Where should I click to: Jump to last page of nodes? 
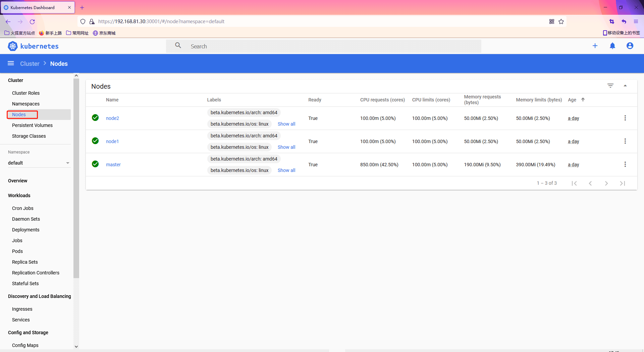tap(622, 183)
